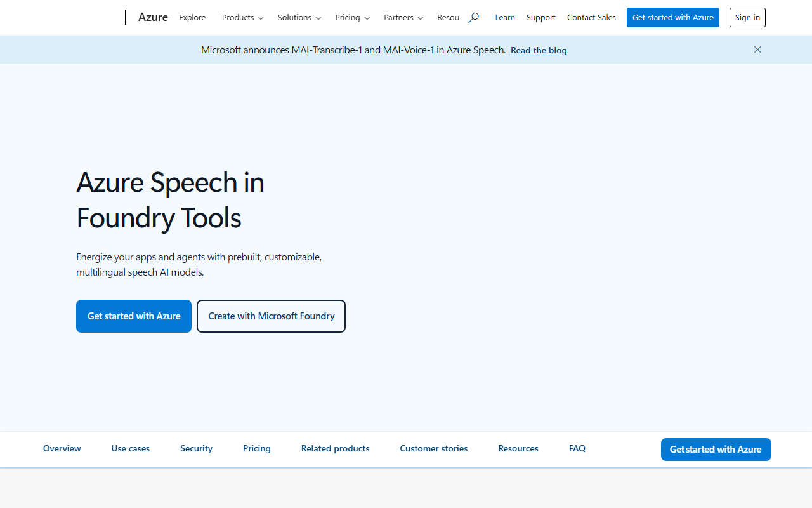
Task: Dismiss the announcement banner with X
Action: (x=757, y=50)
